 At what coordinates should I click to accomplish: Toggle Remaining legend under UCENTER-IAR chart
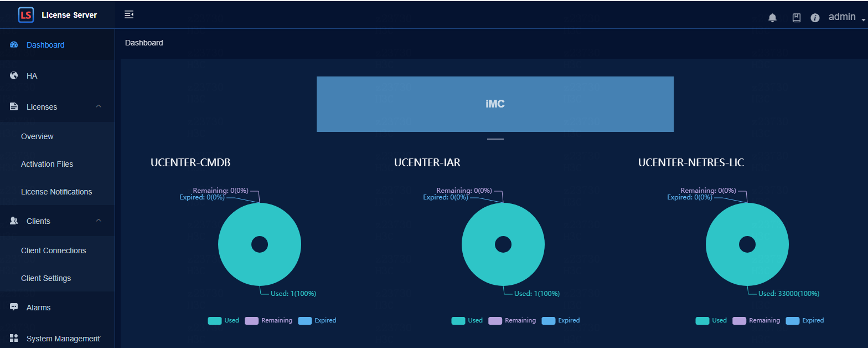click(512, 320)
